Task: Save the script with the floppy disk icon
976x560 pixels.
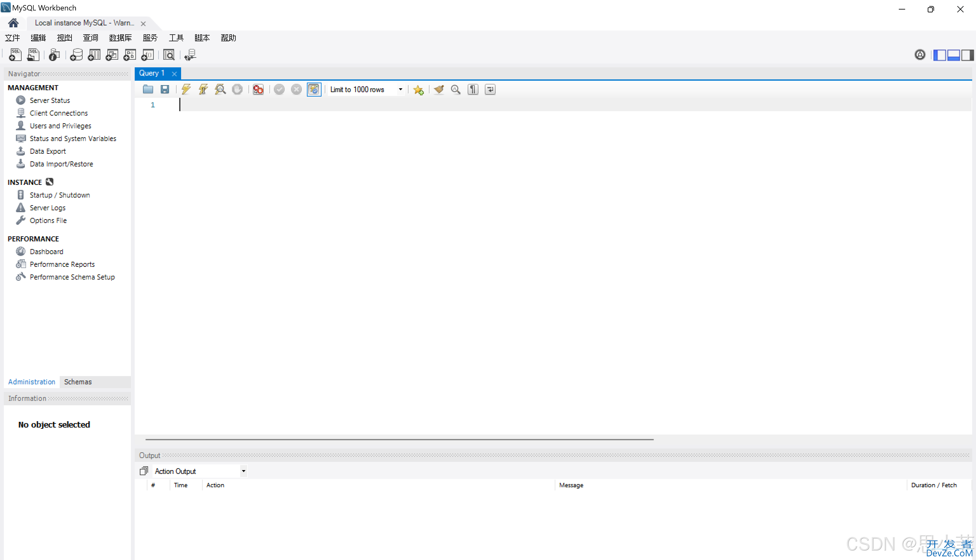Action: pos(165,90)
